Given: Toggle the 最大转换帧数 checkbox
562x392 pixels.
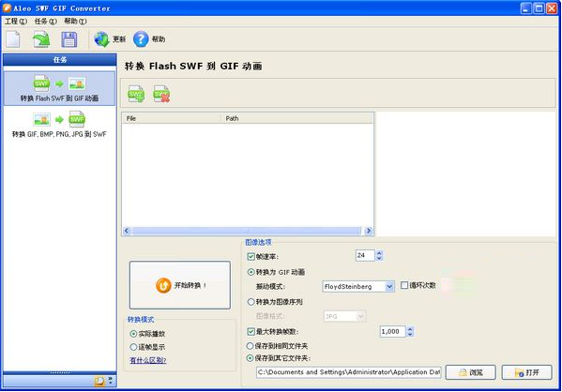Looking at the screenshot, I should 251,331.
